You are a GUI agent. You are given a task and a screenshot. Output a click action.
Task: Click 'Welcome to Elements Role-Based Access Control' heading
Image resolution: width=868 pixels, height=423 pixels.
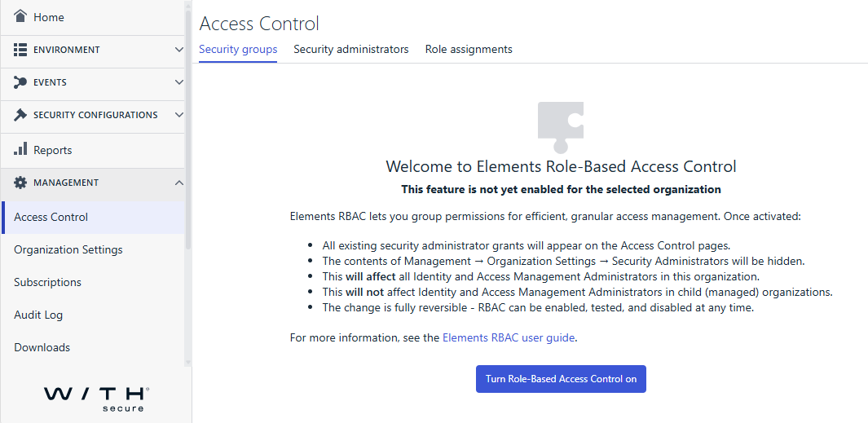coord(561,166)
